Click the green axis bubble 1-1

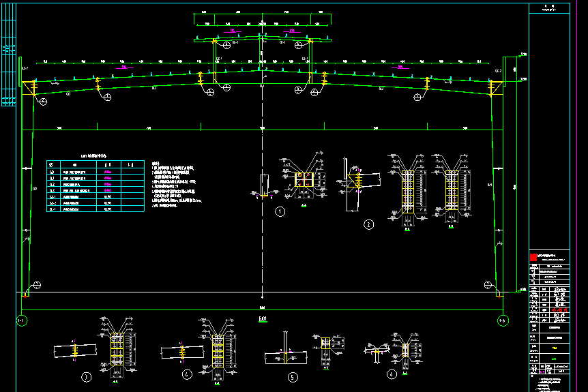(x=22, y=321)
